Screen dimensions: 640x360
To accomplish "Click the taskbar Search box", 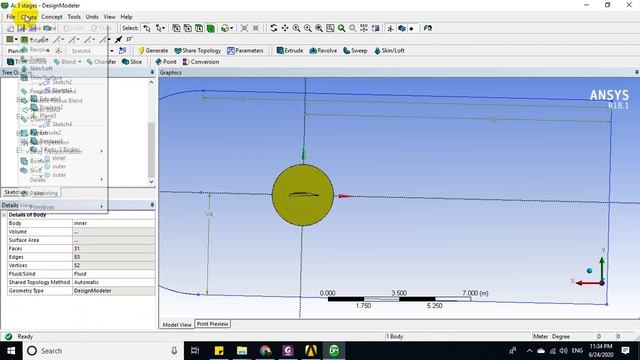I will pyautogui.click(x=102, y=351).
